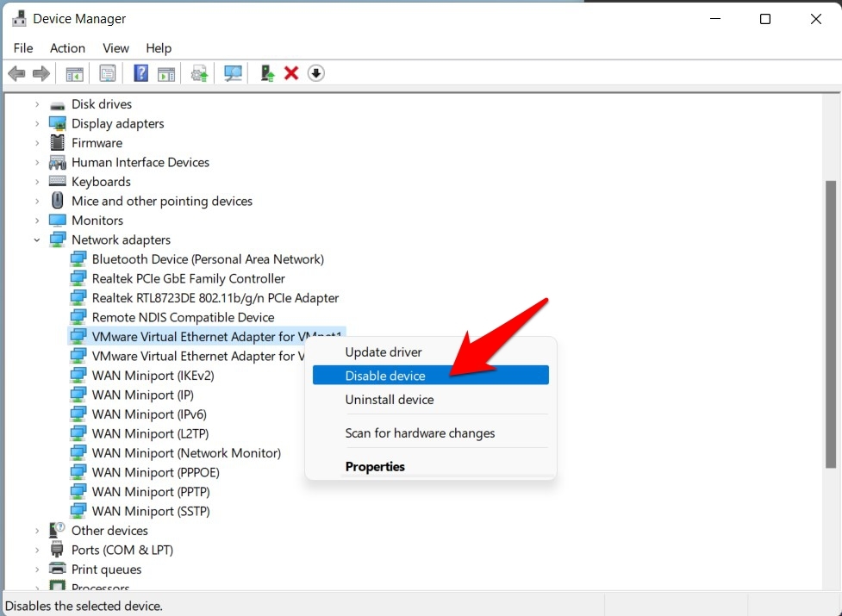Click the down-arrow disable device toolbar icon
842x616 pixels.
[316, 73]
